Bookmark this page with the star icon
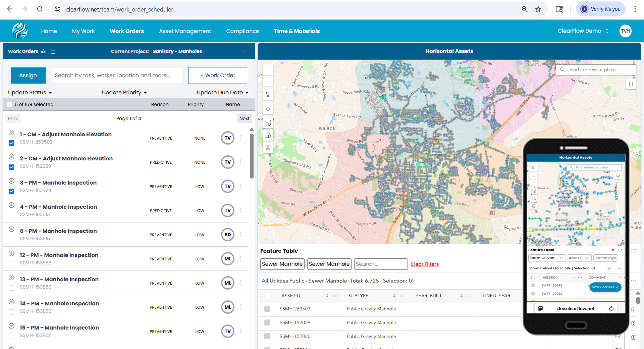644x349 pixels. pos(538,9)
